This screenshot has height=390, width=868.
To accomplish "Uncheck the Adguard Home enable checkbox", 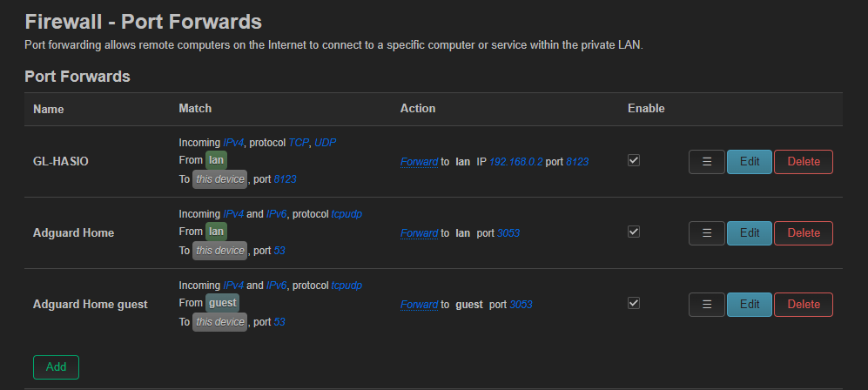I will click(634, 232).
